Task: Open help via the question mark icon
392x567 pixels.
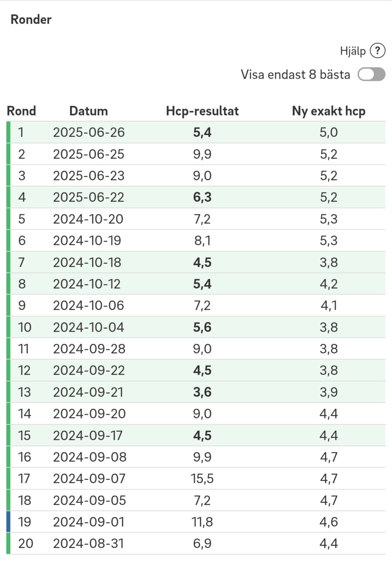Action: click(377, 51)
